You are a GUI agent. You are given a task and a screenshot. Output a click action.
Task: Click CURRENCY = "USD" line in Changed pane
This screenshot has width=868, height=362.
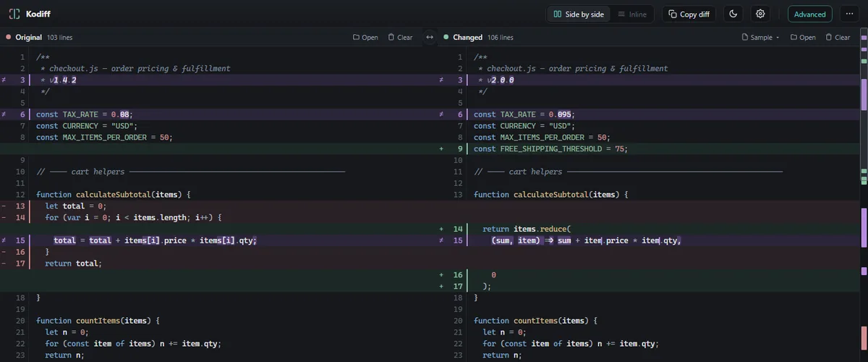tap(647, 126)
